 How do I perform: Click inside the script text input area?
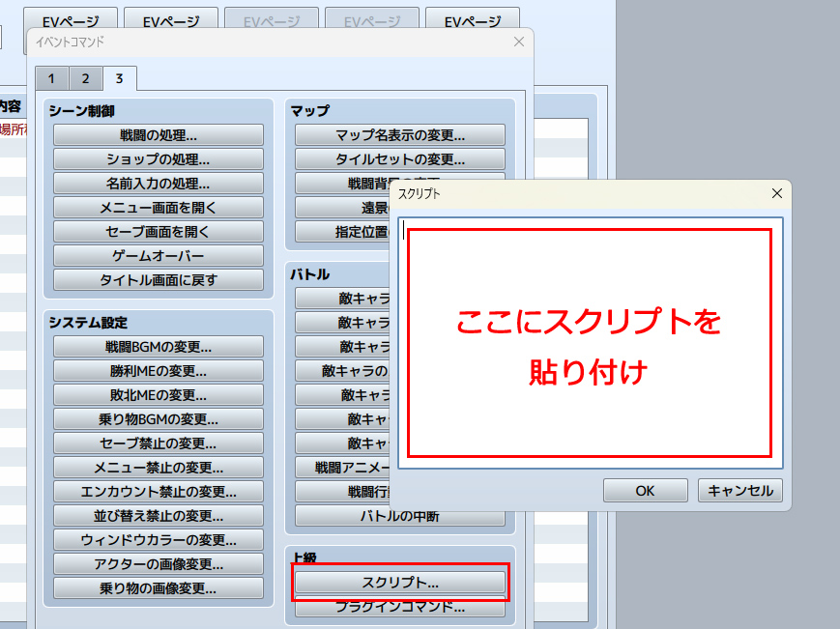tap(589, 342)
